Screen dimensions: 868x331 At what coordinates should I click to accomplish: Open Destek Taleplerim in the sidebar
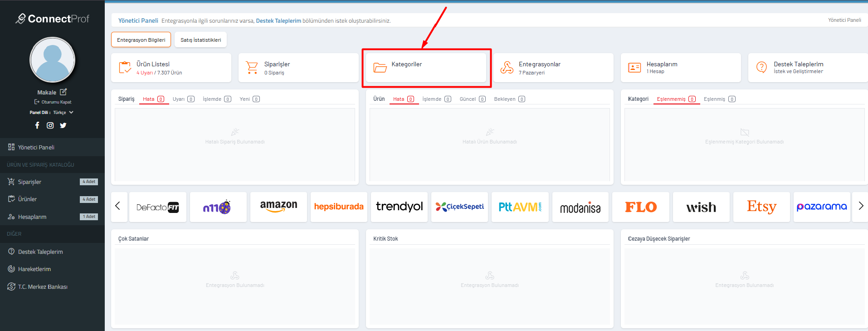pyautogui.click(x=52, y=252)
